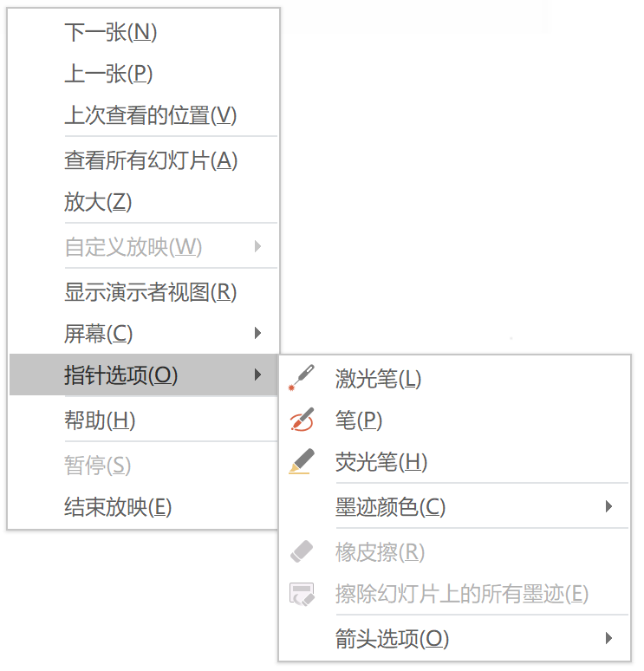644x671 pixels.
Task: Click the 指针选项 submenu arrow
Action: click(x=257, y=375)
